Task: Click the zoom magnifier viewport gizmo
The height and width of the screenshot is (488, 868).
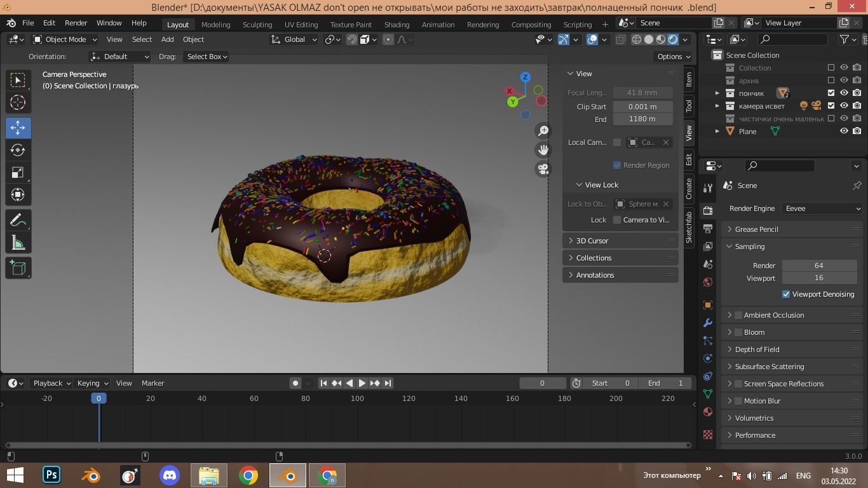Action: (543, 131)
